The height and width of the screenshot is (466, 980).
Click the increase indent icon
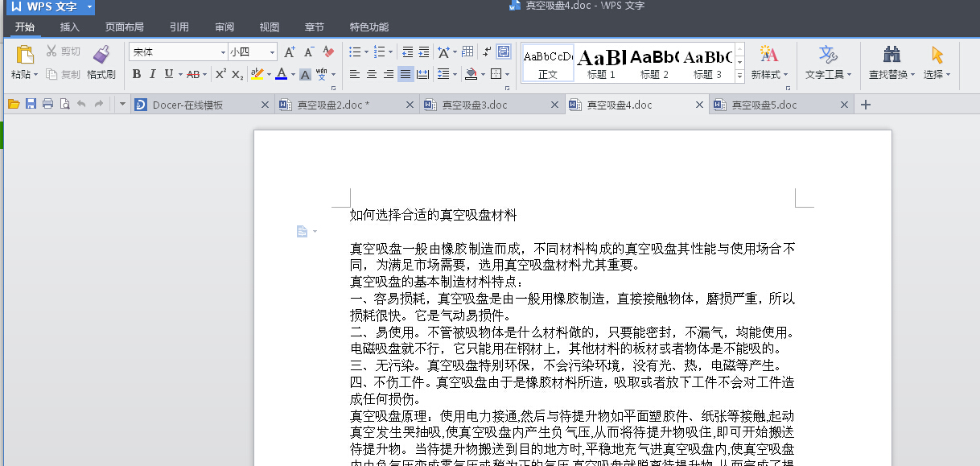pos(423,52)
